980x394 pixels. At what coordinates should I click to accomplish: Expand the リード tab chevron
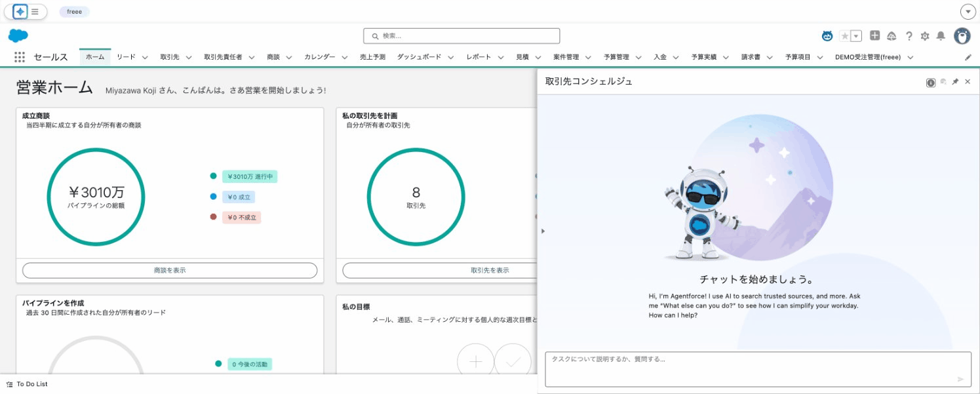[145, 57]
